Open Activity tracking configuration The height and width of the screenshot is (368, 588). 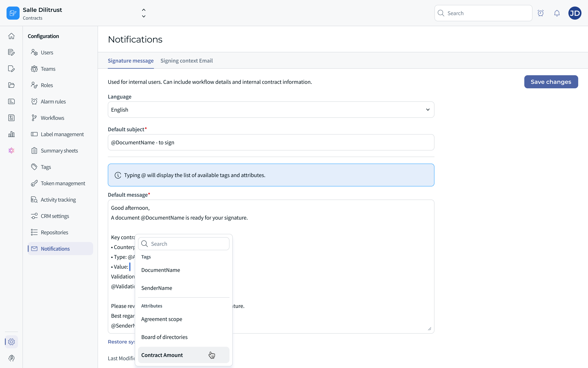tap(60, 200)
